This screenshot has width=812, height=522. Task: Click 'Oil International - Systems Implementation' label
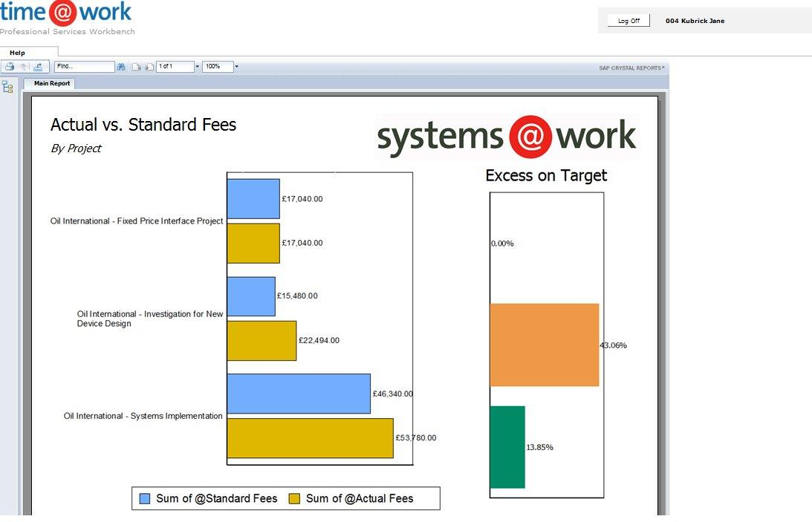tap(143, 416)
